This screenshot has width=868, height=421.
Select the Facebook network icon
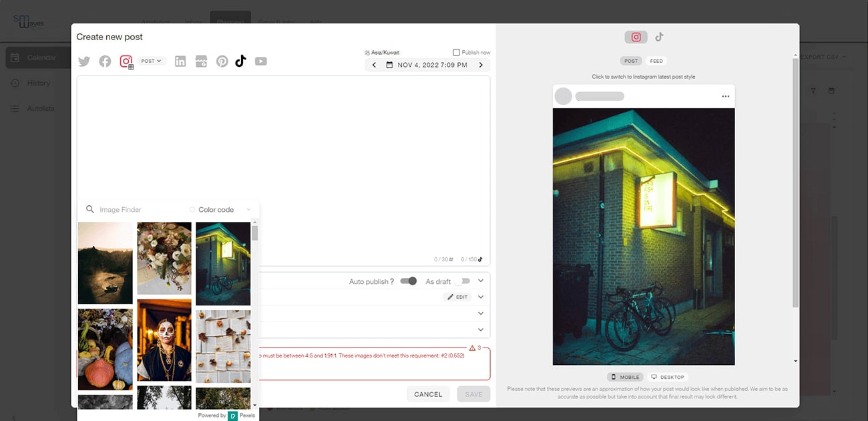tap(105, 61)
